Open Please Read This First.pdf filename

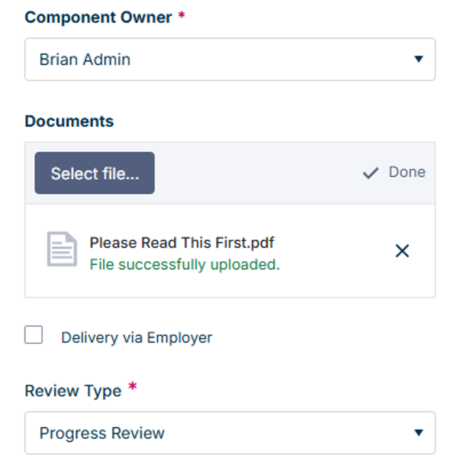[182, 243]
